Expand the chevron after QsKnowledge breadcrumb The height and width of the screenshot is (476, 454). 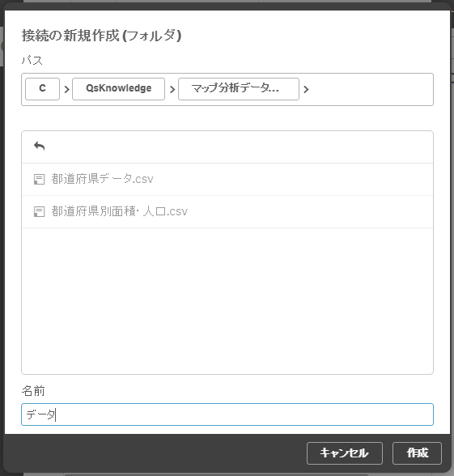point(172,89)
